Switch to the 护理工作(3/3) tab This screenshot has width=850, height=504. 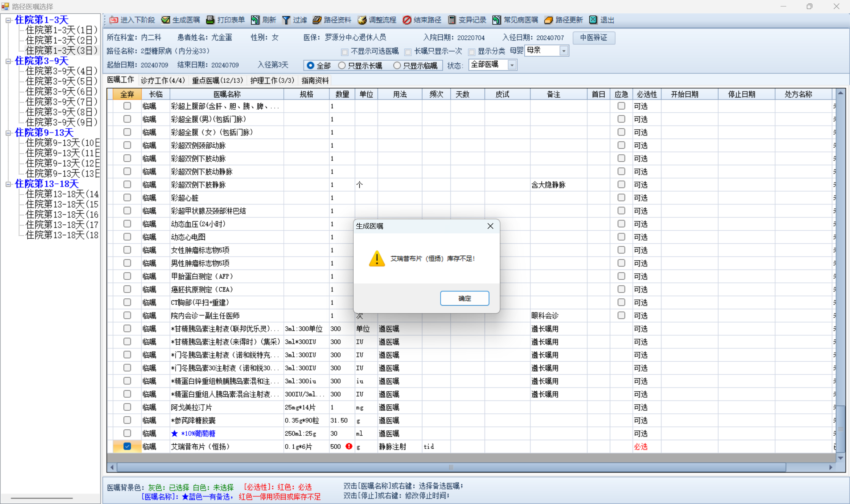pyautogui.click(x=272, y=80)
